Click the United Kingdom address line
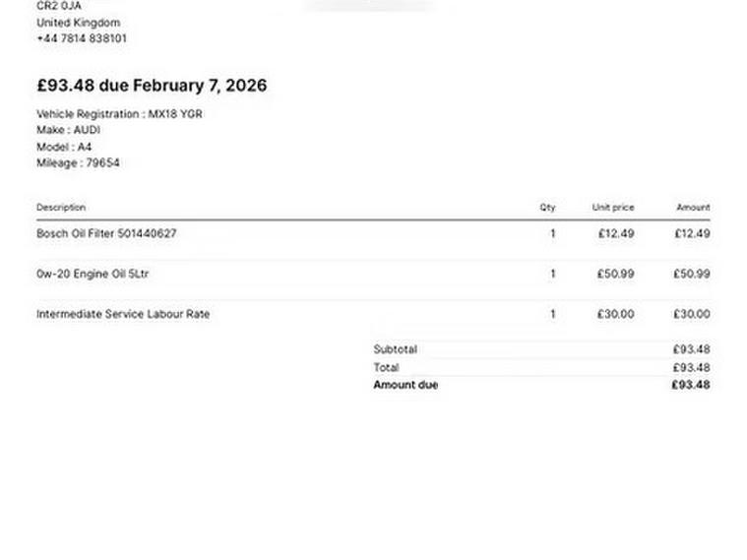The width and height of the screenshot is (747, 560). [78, 23]
